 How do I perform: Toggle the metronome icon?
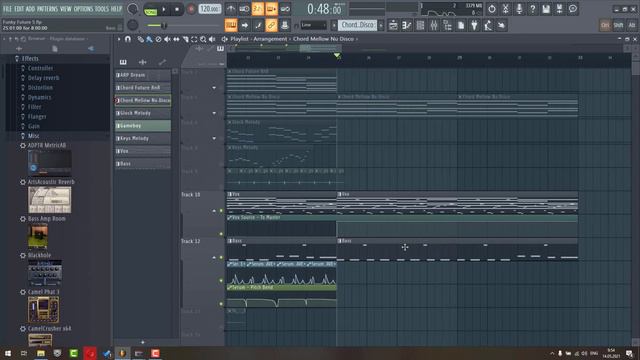coord(231,9)
